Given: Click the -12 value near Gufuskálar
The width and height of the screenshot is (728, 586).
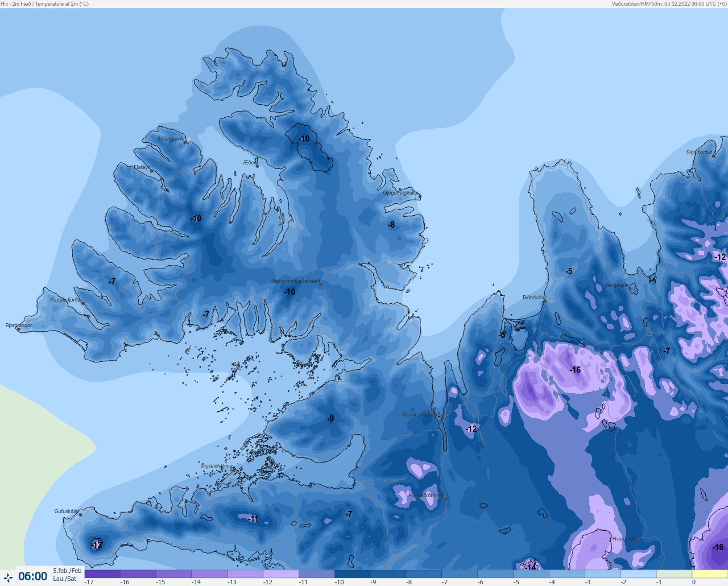Looking at the screenshot, I should tap(97, 545).
